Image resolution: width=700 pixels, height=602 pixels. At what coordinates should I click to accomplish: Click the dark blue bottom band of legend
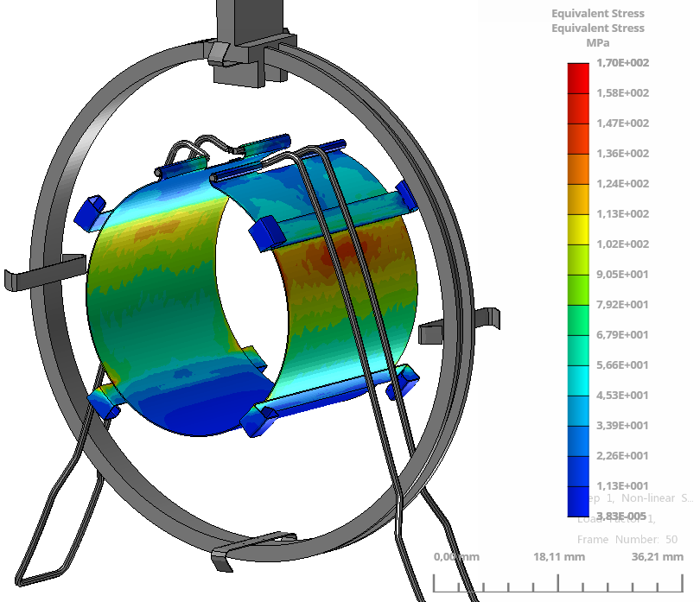pos(577,501)
